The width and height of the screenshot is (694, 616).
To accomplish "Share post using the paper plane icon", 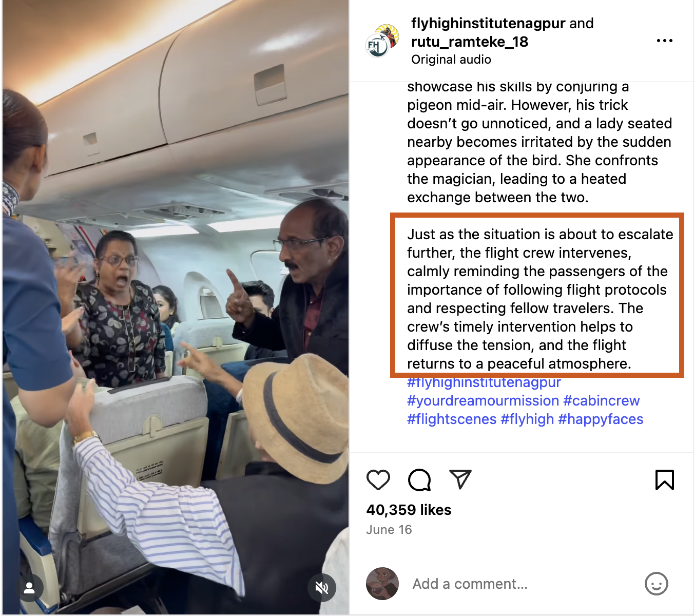I will 460,479.
